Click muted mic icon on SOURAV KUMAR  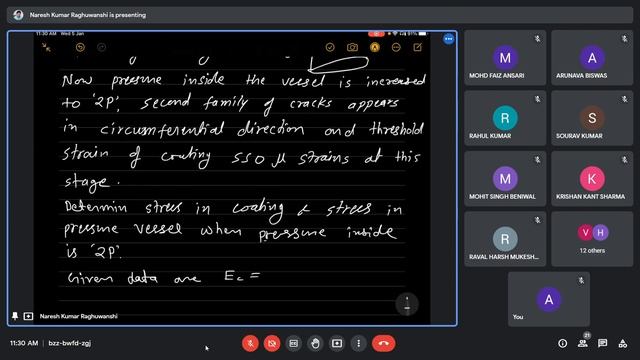coord(624,99)
